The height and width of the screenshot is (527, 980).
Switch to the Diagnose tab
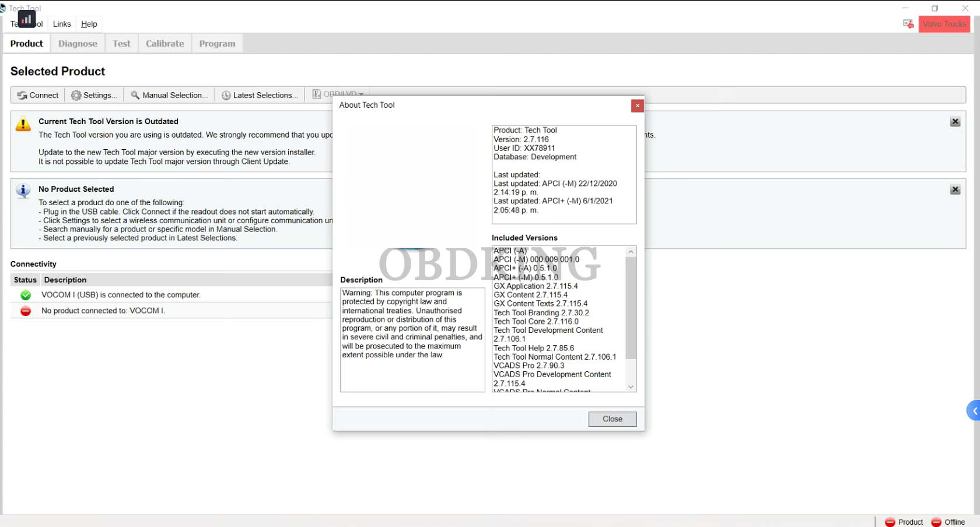(78, 44)
